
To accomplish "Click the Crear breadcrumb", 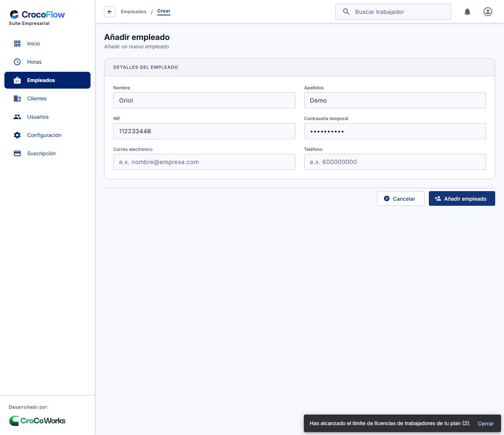I will tap(164, 11).
